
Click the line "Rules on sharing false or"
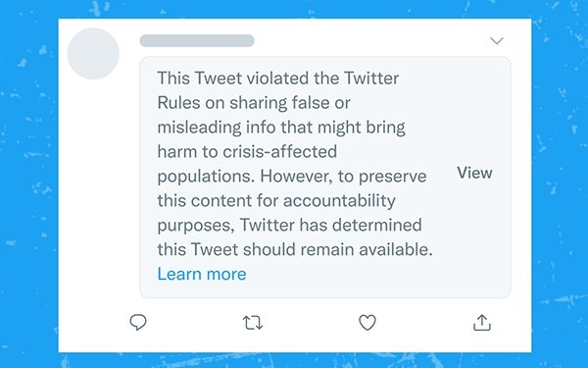pyautogui.click(x=254, y=103)
